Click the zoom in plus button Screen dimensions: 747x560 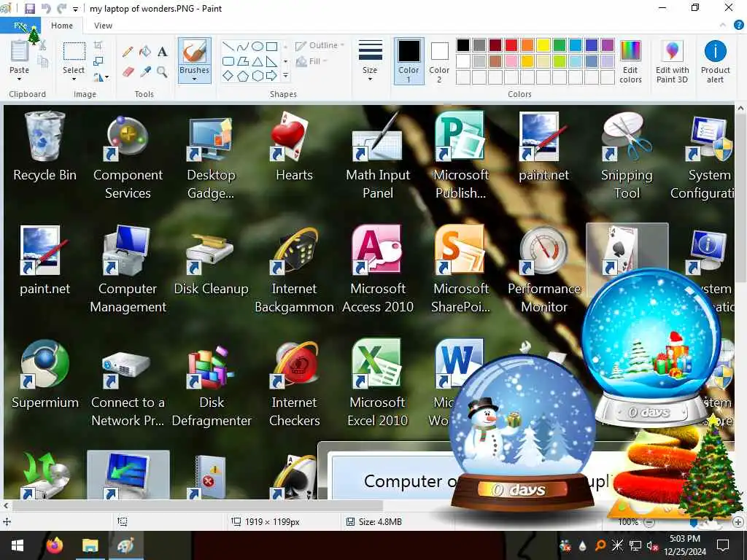pyautogui.click(x=738, y=522)
